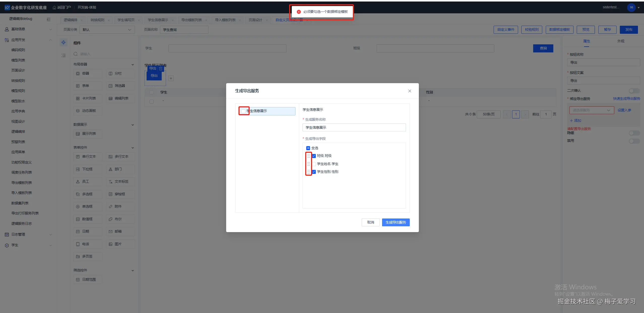Select the component panel icon
The width and height of the screenshot is (644, 313).
(63, 42)
